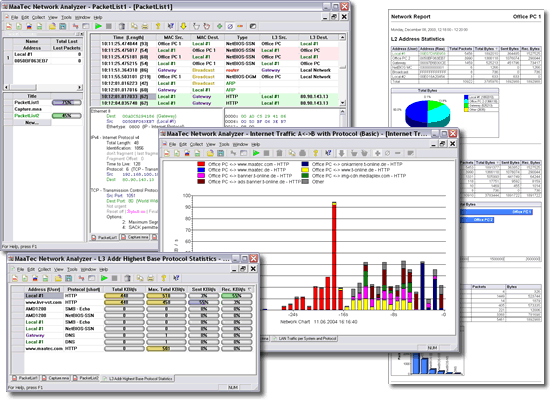Viewport: 550px width, 400px height.
Task: Click the orange minus icon in PacketList1 toolbar
Action: (x=240, y=26)
